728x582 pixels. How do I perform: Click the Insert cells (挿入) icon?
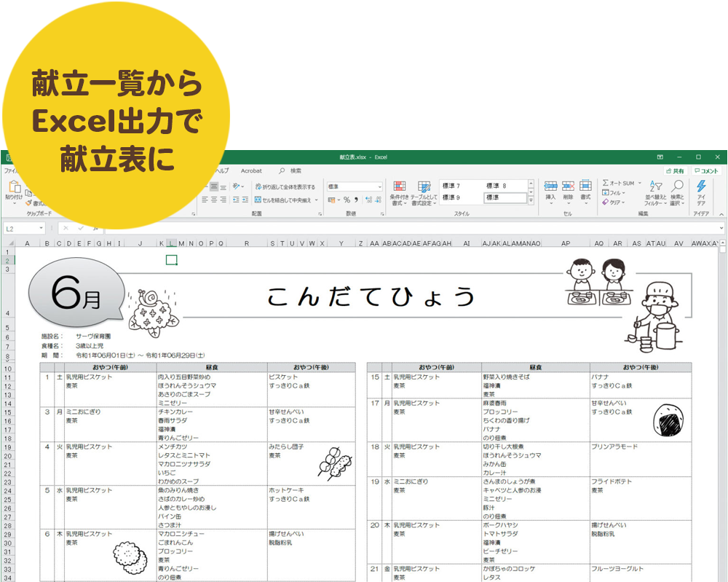point(550,187)
